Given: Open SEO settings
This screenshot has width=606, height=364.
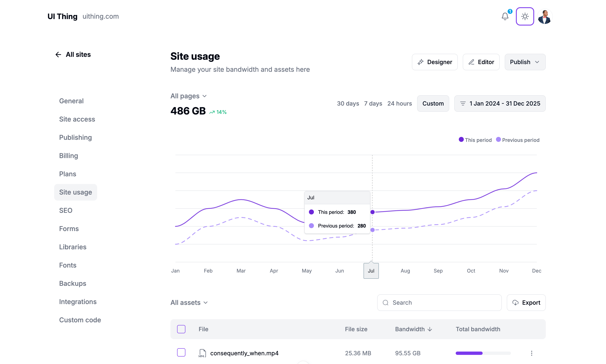Looking at the screenshot, I should pyautogui.click(x=66, y=211).
